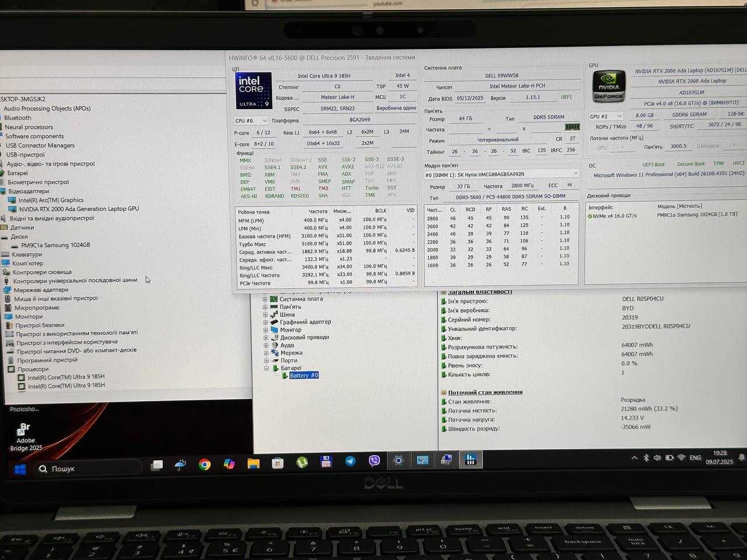Click the Intel Core Ultra 9 185H name field

click(323, 76)
